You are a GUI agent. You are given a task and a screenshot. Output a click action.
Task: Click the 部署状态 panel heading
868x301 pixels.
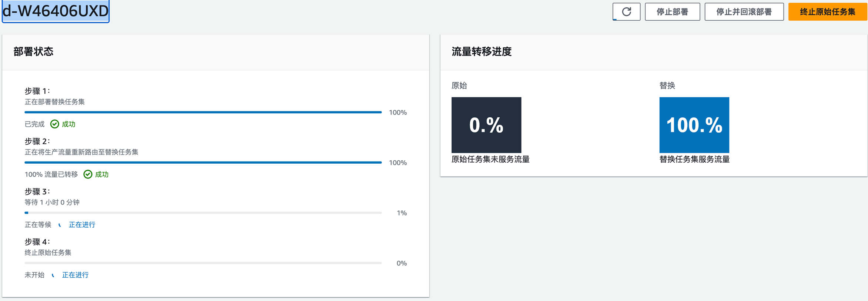click(x=33, y=51)
